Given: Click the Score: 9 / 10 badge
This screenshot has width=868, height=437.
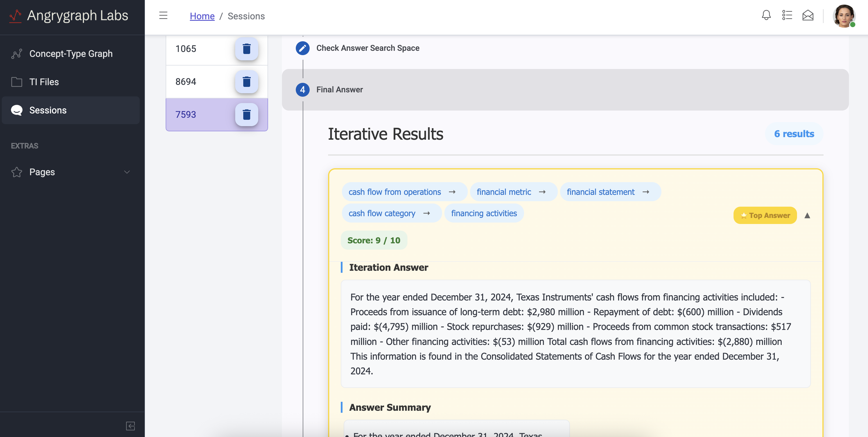Looking at the screenshot, I should (x=374, y=240).
